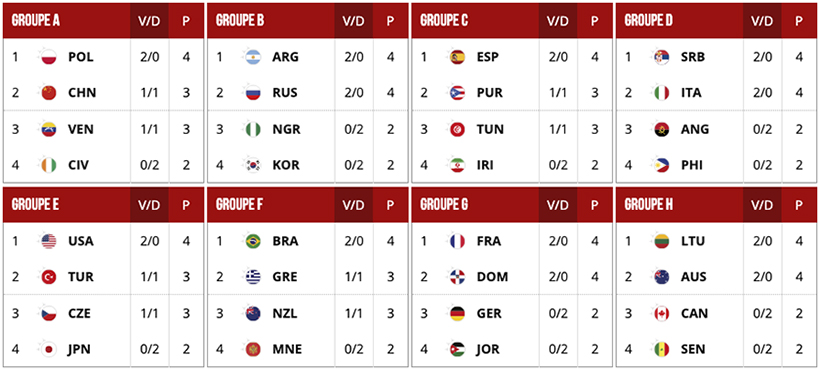820x371 pixels.
Task: Click the P column header in Groupe G
Action: [x=595, y=205]
